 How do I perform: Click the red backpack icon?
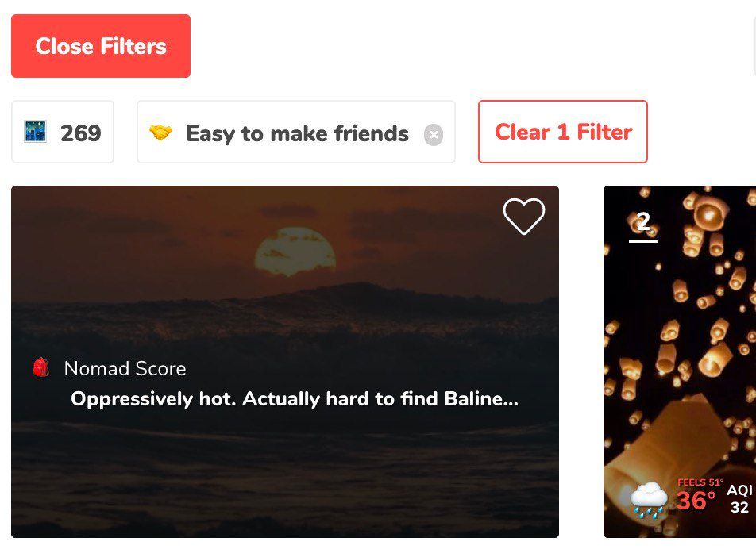(41, 367)
